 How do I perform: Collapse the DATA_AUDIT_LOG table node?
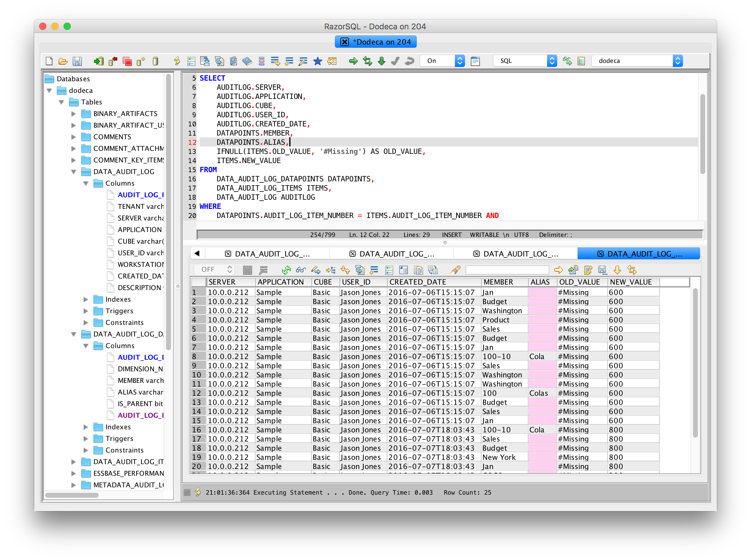(x=74, y=172)
